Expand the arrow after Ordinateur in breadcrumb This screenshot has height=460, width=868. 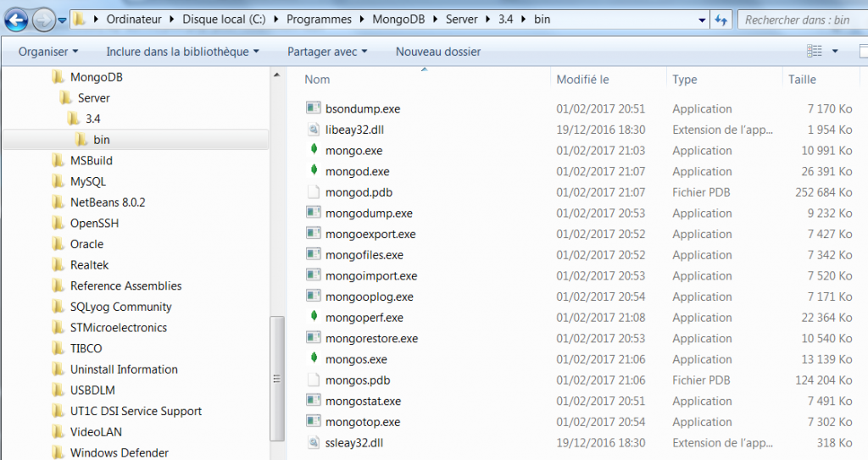pyautogui.click(x=171, y=19)
